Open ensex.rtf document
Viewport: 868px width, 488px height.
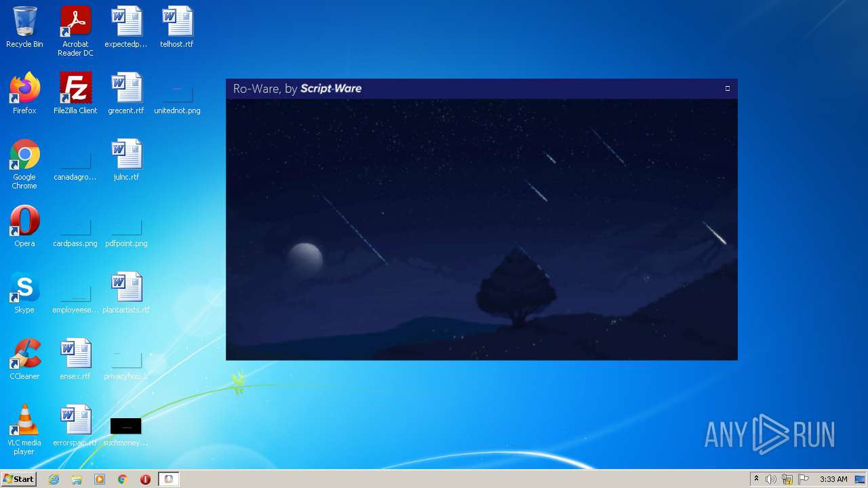coord(75,359)
